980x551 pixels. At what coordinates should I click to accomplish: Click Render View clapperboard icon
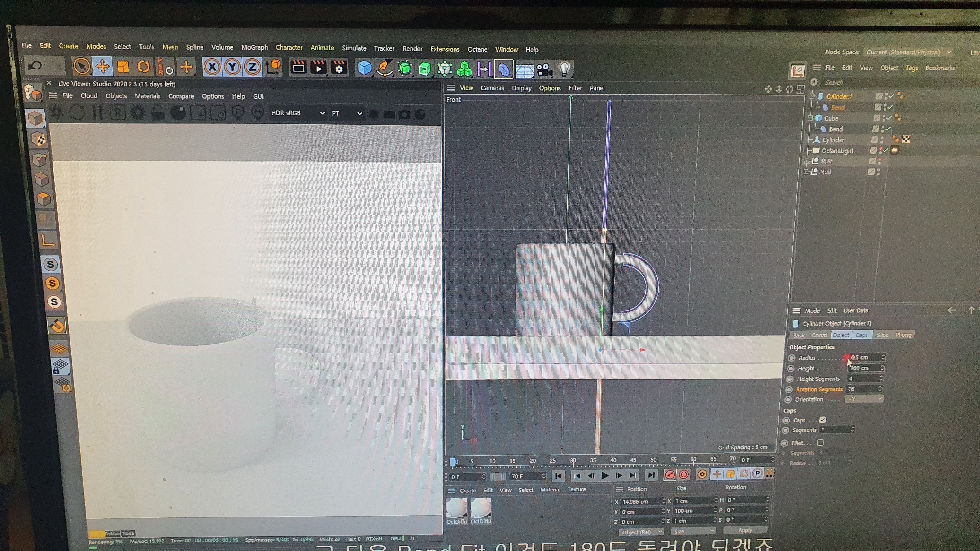coord(298,68)
